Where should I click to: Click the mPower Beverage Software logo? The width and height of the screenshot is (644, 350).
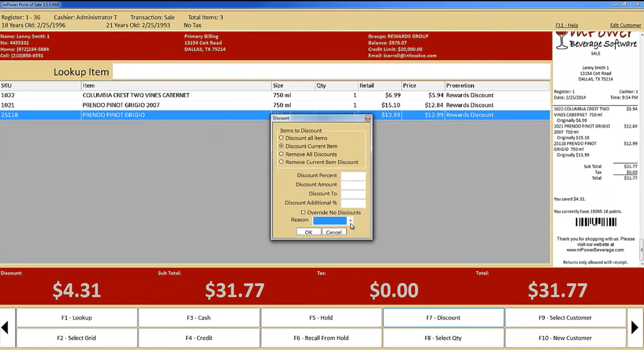596,41
